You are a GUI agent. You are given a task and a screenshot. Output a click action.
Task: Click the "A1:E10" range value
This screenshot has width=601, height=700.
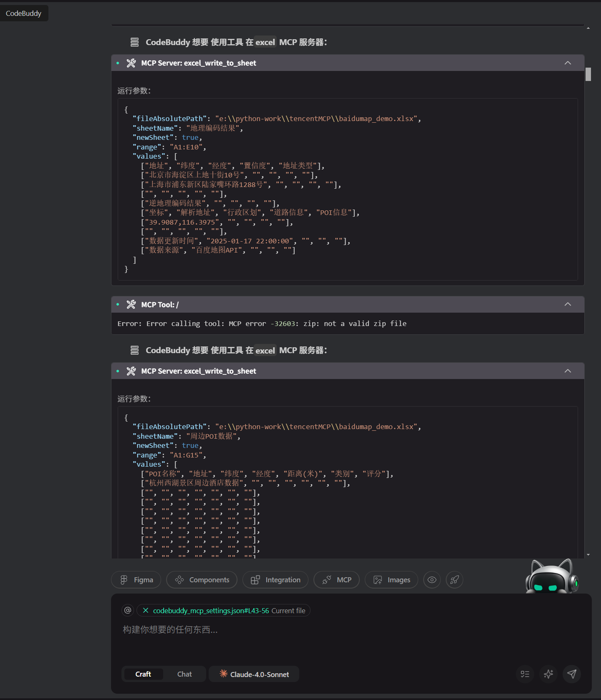point(186,147)
